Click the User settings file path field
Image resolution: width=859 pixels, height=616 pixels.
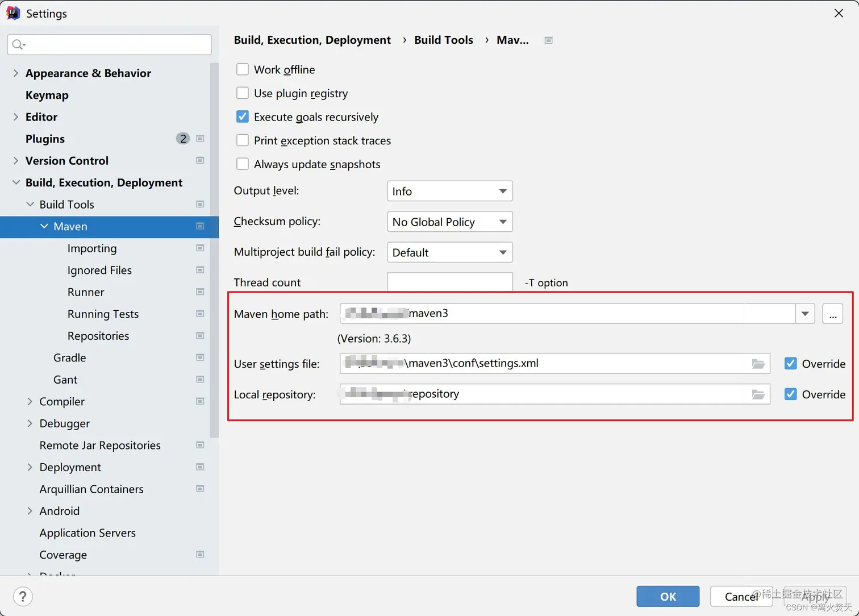pos(543,364)
